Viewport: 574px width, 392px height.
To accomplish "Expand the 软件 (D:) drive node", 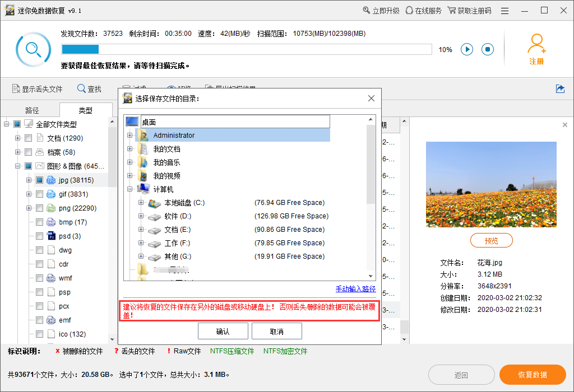I will [x=141, y=216].
